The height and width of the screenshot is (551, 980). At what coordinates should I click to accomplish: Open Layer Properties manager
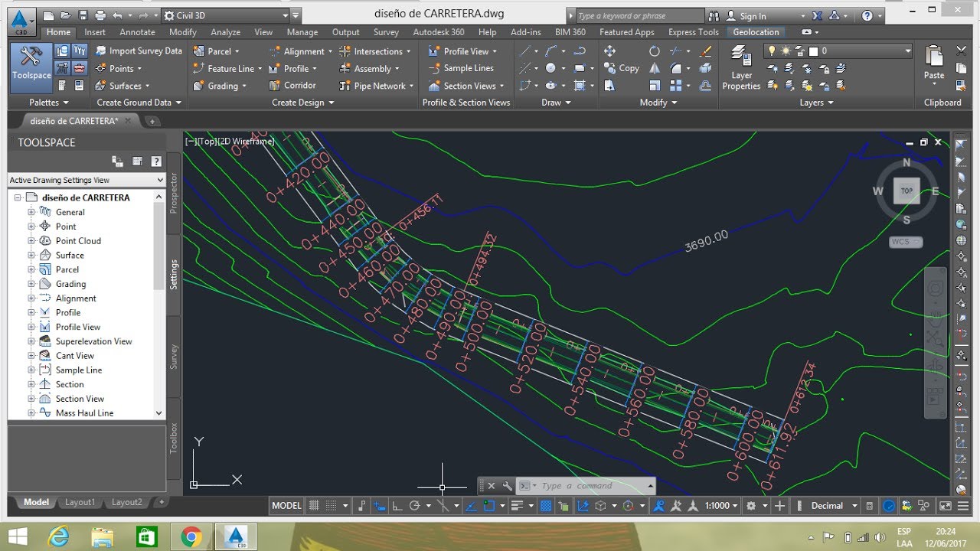point(741,68)
